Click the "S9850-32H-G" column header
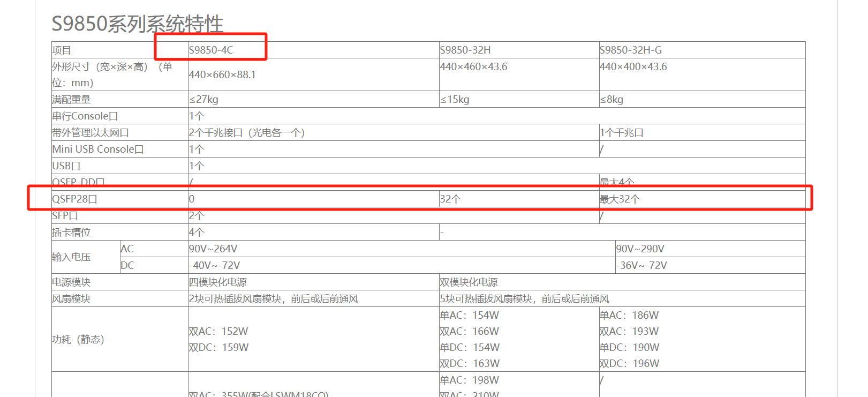Viewport: 868px width, 397px height. point(631,50)
